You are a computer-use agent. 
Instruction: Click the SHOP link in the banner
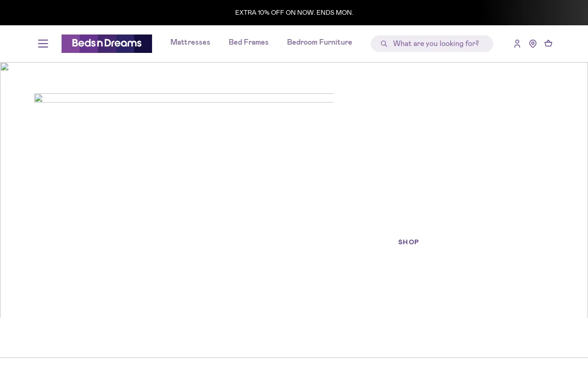click(x=408, y=242)
